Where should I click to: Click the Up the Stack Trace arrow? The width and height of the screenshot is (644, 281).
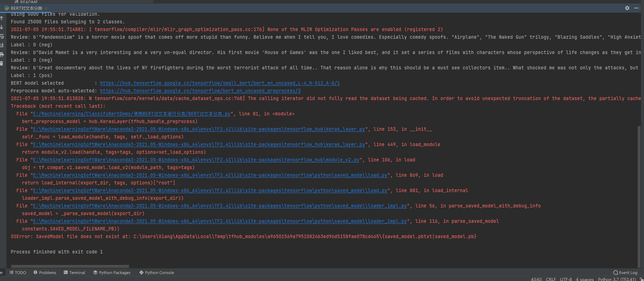[x=2, y=18]
